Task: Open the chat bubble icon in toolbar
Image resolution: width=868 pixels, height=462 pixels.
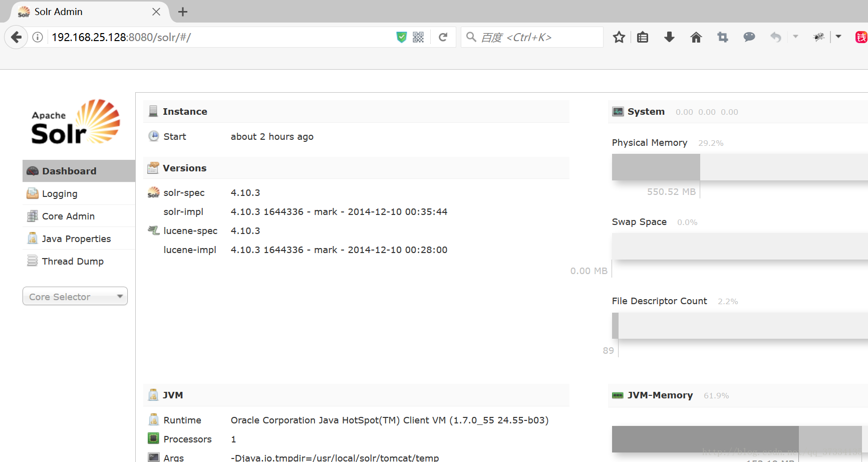Action: [x=749, y=37]
